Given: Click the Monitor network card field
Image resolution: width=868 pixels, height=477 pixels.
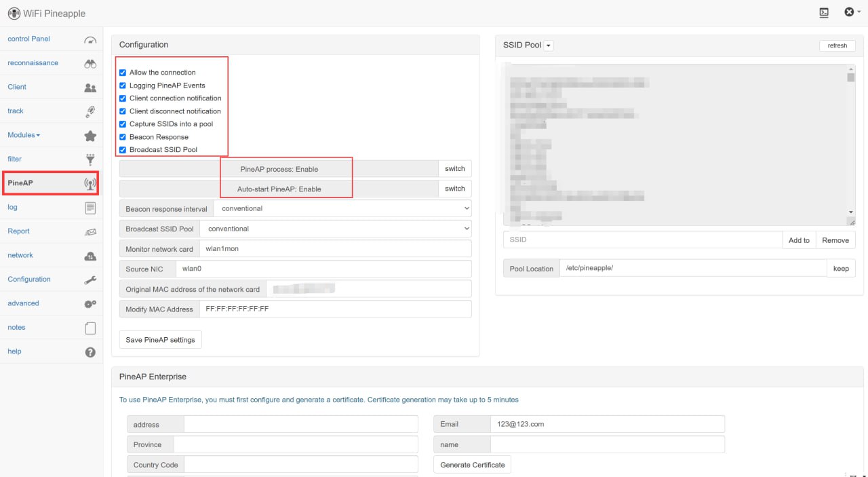Looking at the screenshot, I should point(335,249).
